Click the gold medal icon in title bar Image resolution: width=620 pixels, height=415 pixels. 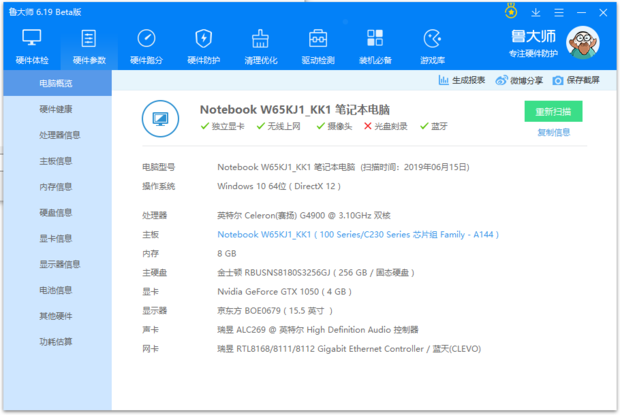click(511, 11)
